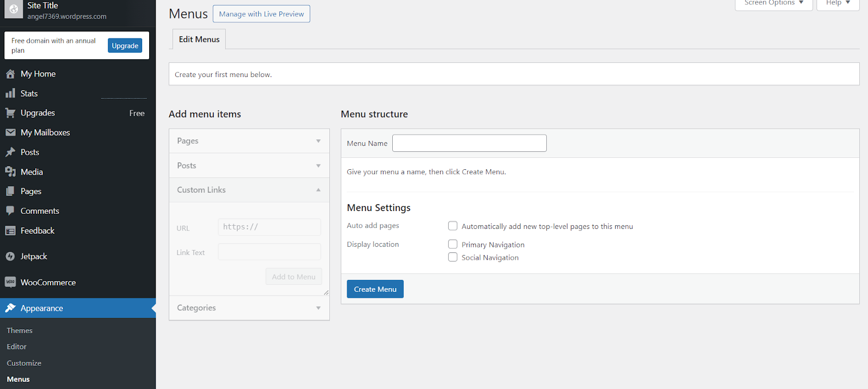Check the Social Navigation display location

452,257
